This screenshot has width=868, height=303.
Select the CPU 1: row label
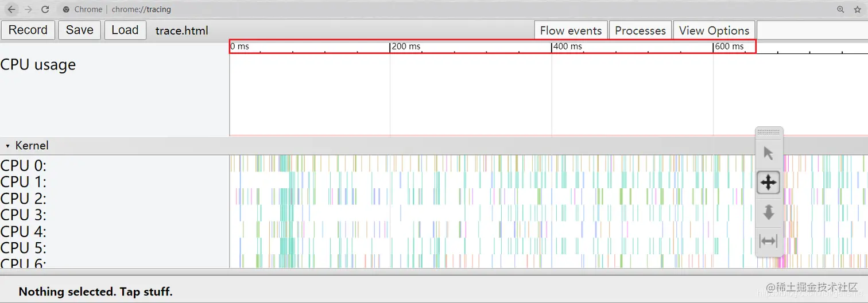24,182
